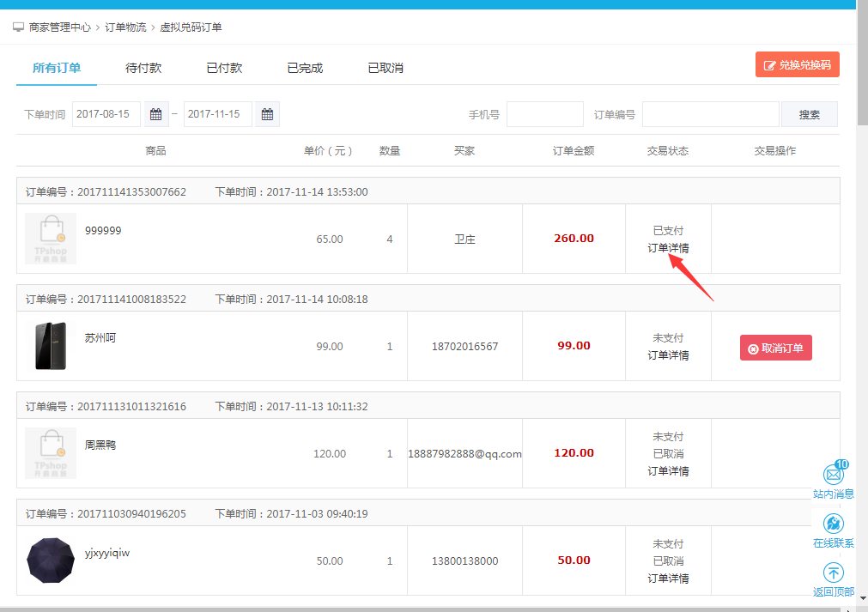The image size is (868, 612).
Task: Open 站内消息 message envelope icon
Action: pyautogui.click(x=833, y=474)
